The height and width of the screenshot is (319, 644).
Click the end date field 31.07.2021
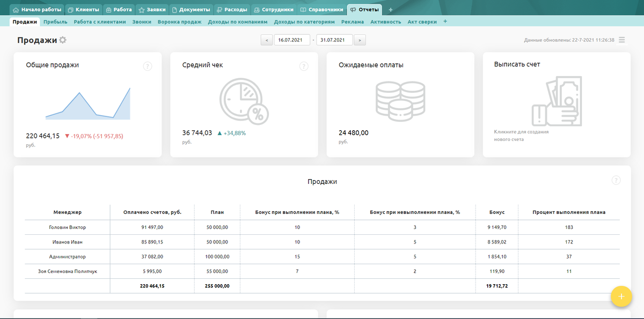tap(334, 40)
